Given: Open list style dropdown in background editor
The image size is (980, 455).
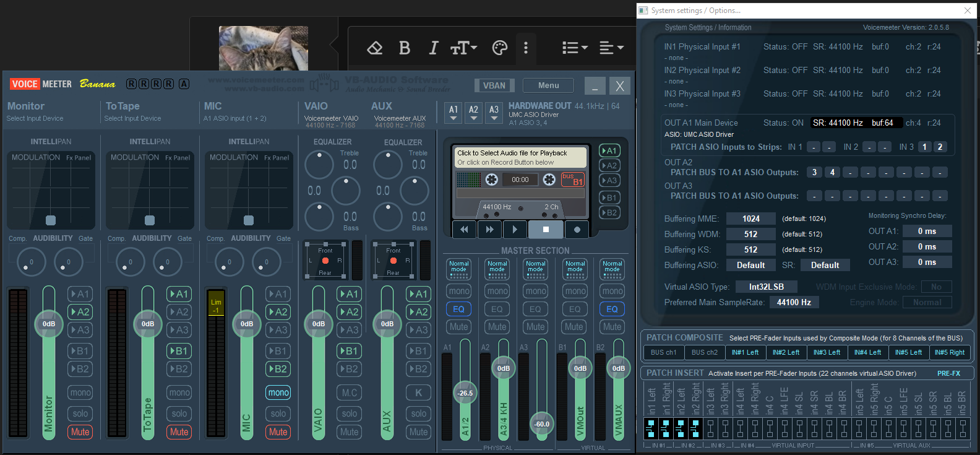Looking at the screenshot, I should click(574, 48).
